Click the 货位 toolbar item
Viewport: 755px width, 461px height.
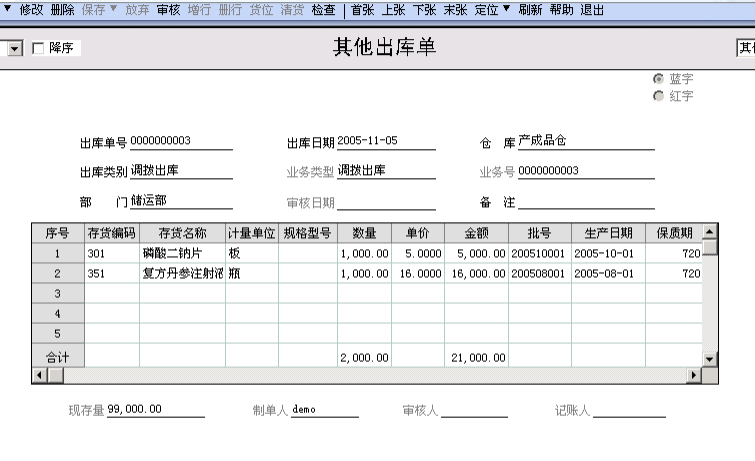click(x=261, y=10)
